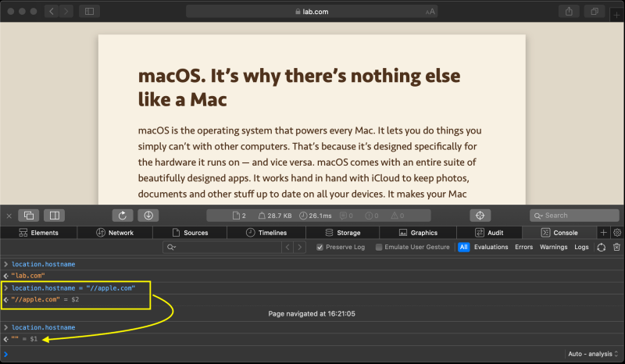Open Web Inspector settings gear
The image size is (625, 364).
coord(617,233)
